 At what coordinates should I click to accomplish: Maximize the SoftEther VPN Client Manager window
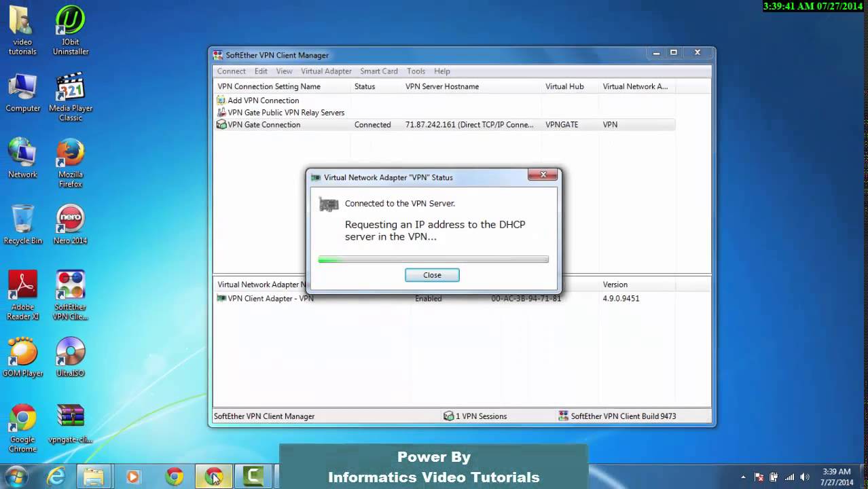[x=674, y=52]
